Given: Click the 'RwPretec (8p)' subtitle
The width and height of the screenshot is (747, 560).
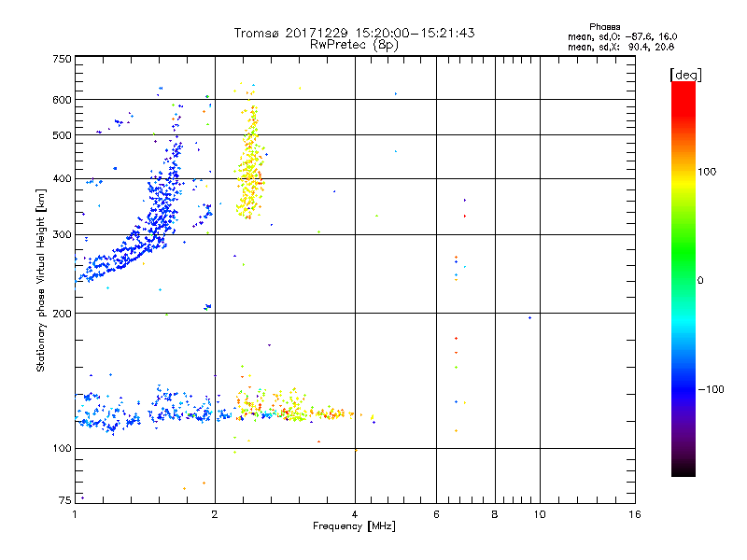Looking at the screenshot, I should [354, 45].
